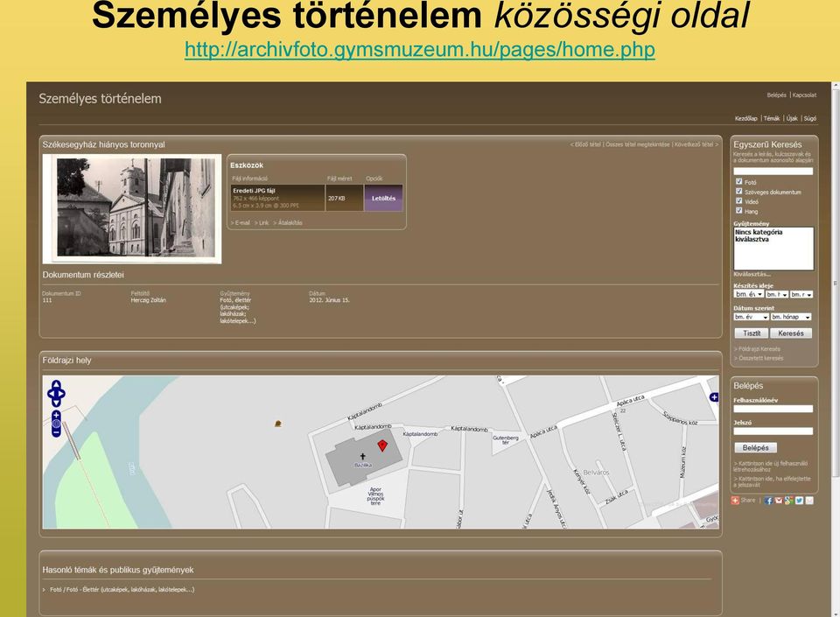Viewport: 840px width, 617px height.
Task: Click the Bazilika cross symbol on the map
Action: tap(362, 457)
